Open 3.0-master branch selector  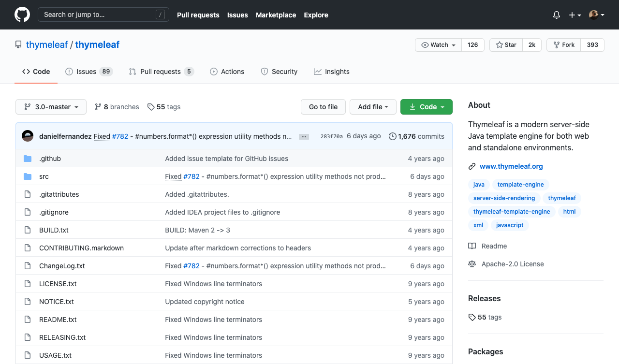pos(51,107)
